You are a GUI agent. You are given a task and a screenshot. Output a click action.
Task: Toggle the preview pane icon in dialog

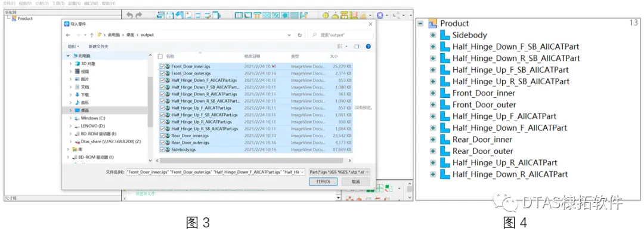(x=357, y=47)
